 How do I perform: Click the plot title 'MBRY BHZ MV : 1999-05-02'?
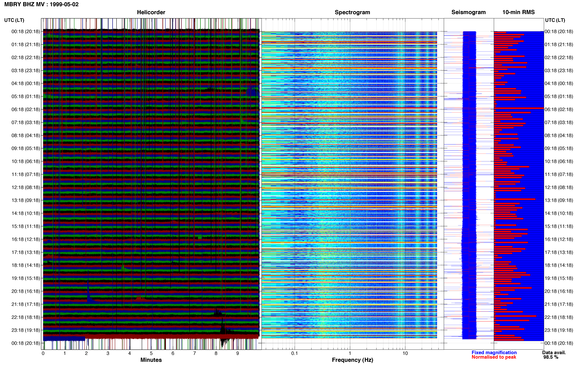[x=41, y=4]
